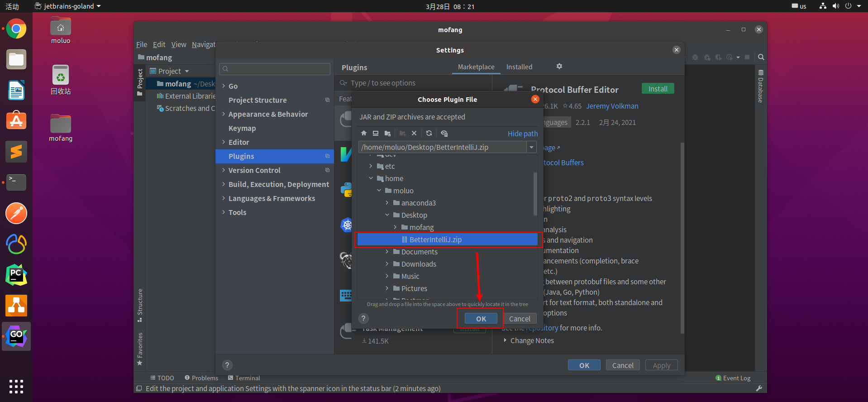Screen dimensions: 868x402
Task: Expand the Version Control settings category
Action: (224, 170)
